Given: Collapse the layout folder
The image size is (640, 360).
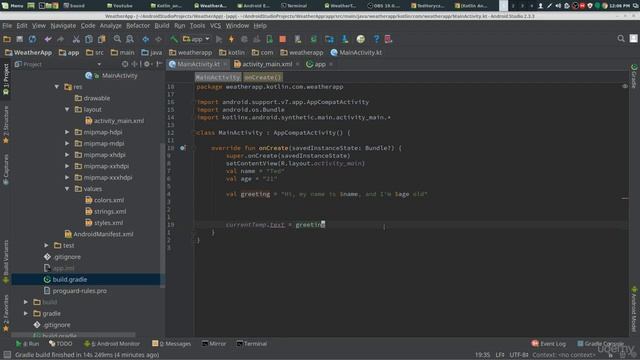Looking at the screenshot, I should pyautogui.click(x=67, y=109).
